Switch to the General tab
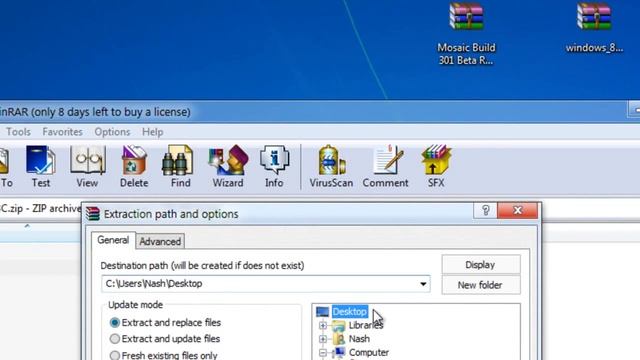640x360 pixels. point(113,240)
